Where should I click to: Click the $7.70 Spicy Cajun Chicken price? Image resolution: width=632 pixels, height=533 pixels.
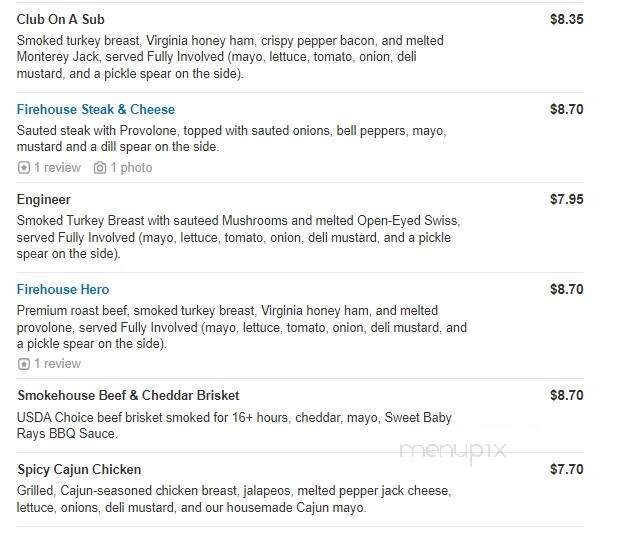click(x=567, y=469)
